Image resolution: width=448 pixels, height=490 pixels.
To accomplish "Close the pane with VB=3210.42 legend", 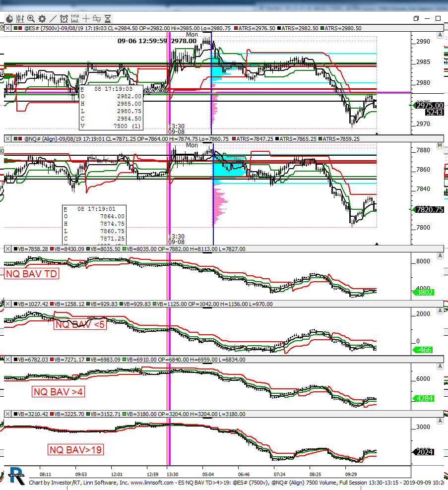I will 7,414.
